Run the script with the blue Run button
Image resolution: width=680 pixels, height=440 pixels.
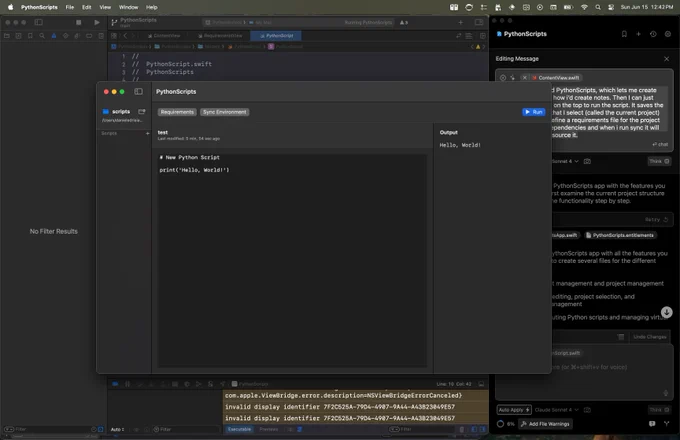533,112
